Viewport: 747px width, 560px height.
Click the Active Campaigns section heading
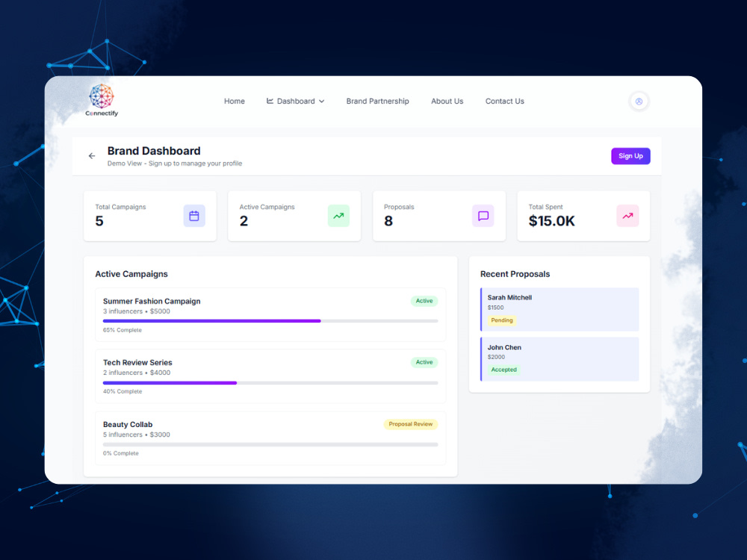pos(131,274)
